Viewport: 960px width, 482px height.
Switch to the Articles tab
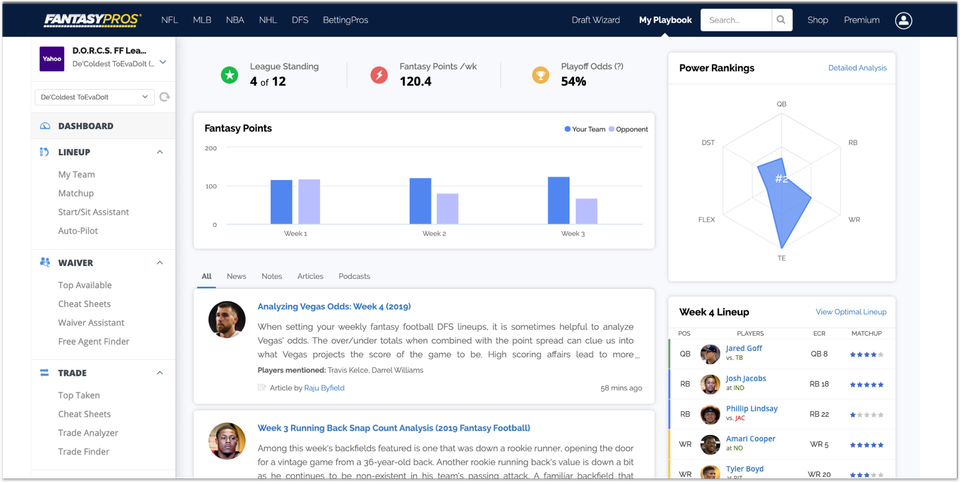click(x=310, y=276)
